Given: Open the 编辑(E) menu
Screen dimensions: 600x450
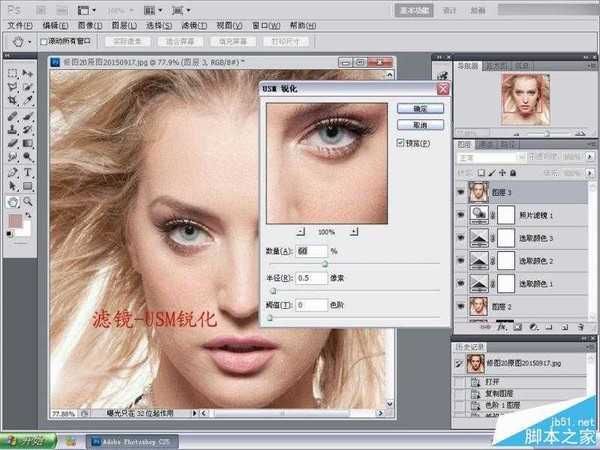Looking at the screenshot, I should pyautogui.click(x=55, y=26).
